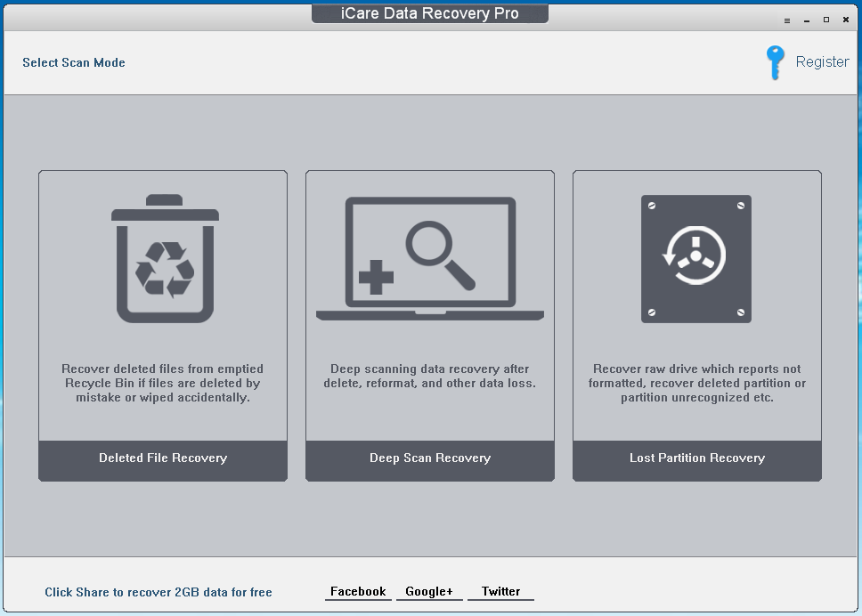The image size is (862, 616).
Task: Click the hard drive icon for Lost Partition Recovery
Action: click(696, 258)
